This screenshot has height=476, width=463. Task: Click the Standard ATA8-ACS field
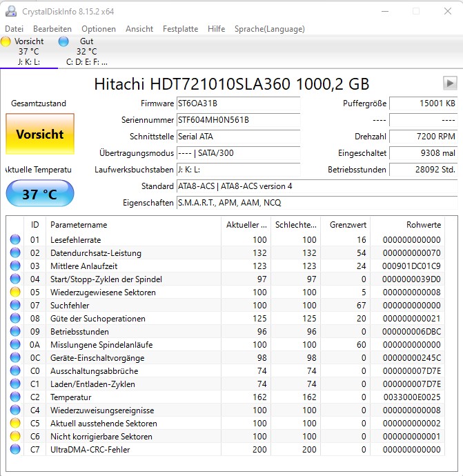click(x=317, y=186)
